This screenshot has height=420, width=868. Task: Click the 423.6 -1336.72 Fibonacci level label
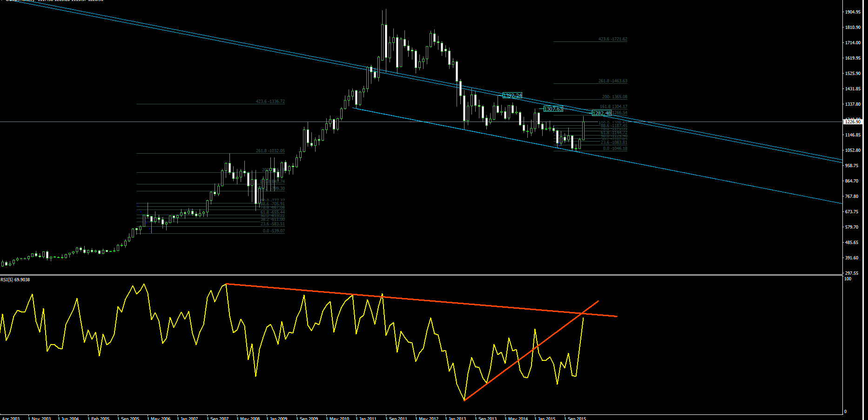pyautogui.click(x=270, y=102)
